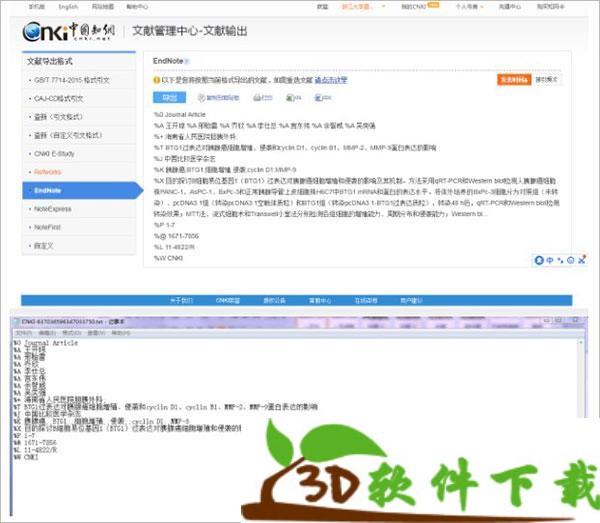Click the scroll-up arrow on Notepad's scrollbar

pos(581,342)
